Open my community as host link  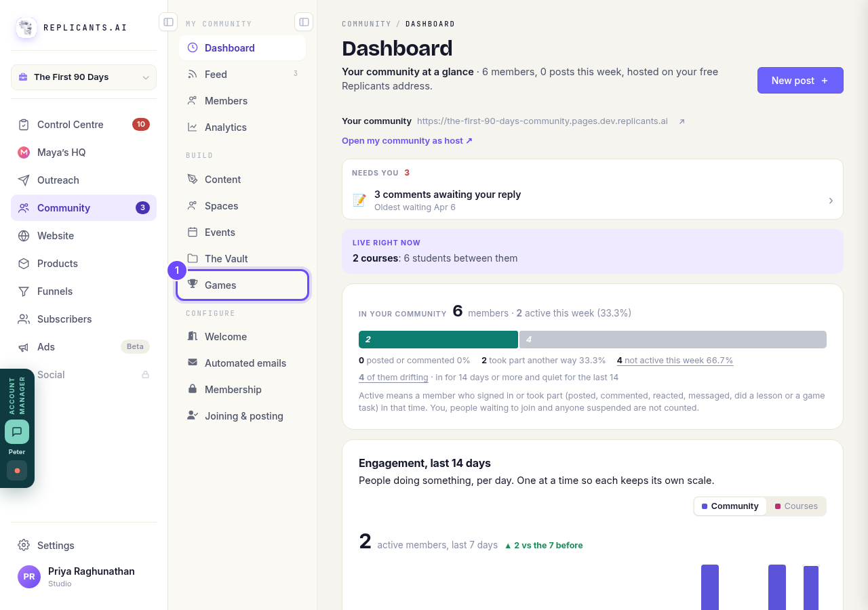pos(407,141)
